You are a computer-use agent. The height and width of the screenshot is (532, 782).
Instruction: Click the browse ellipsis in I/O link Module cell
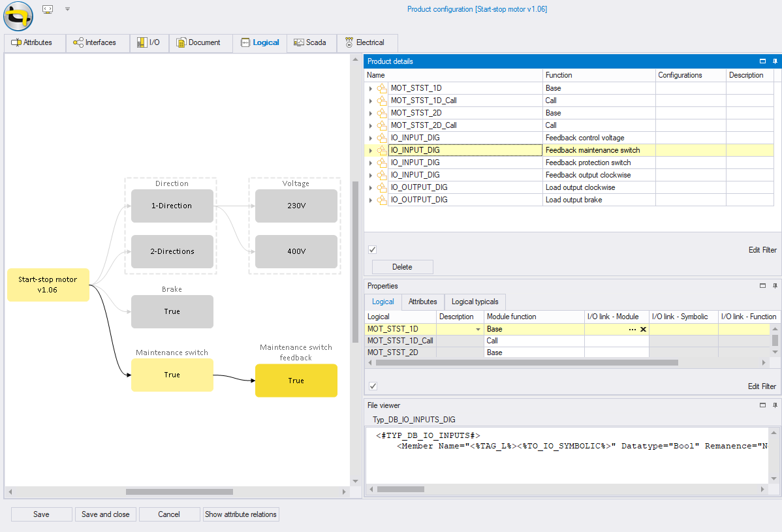coord(633,330)
